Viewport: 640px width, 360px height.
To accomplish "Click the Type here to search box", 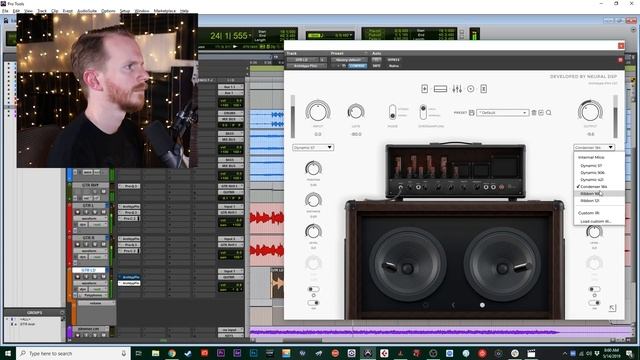I will 73,353.
